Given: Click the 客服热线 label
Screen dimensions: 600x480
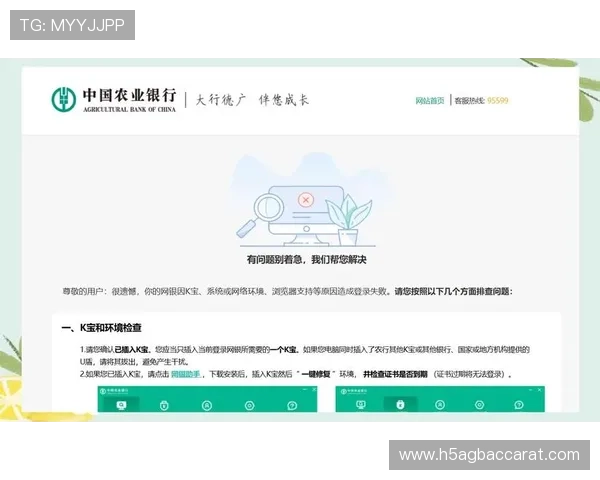Looking at the screenshot, I should coord(469,101).
